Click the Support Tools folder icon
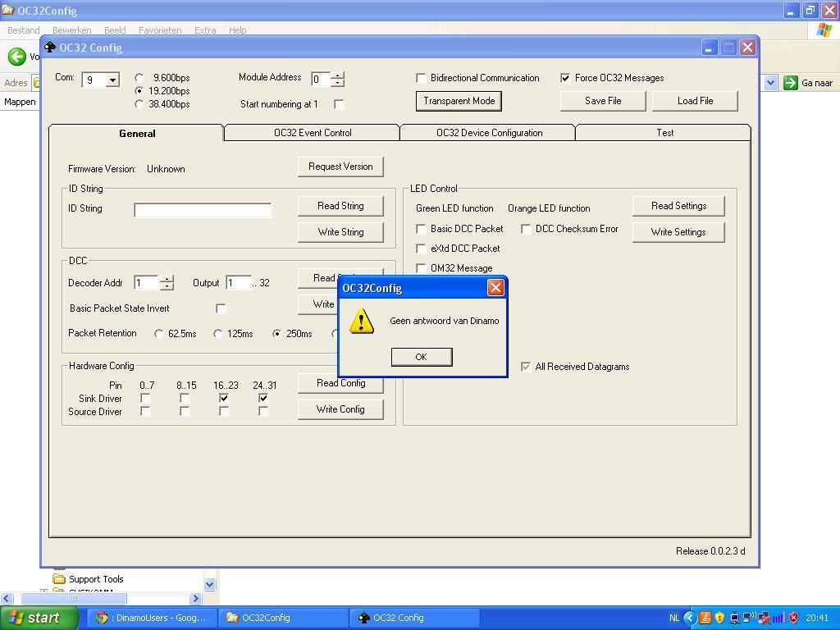This screenshot has height=630, width=840. [x=58, y=578]
